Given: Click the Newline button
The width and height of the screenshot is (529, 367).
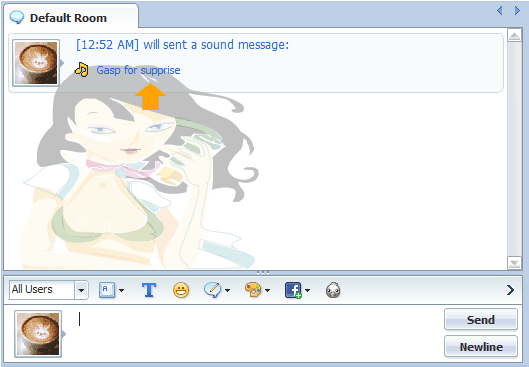Looking at the screenshot, I should [x=481, y=346].
